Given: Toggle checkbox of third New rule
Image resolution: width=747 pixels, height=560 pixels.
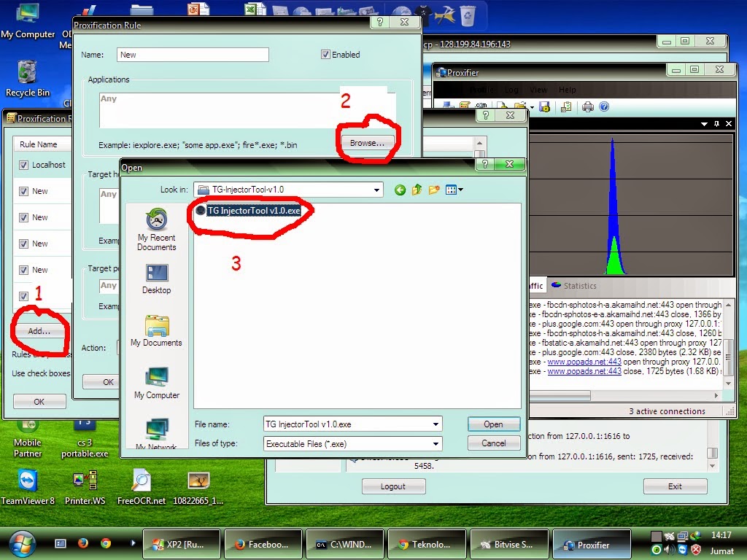Looking at the screenshot, I should tap(23, 244).
